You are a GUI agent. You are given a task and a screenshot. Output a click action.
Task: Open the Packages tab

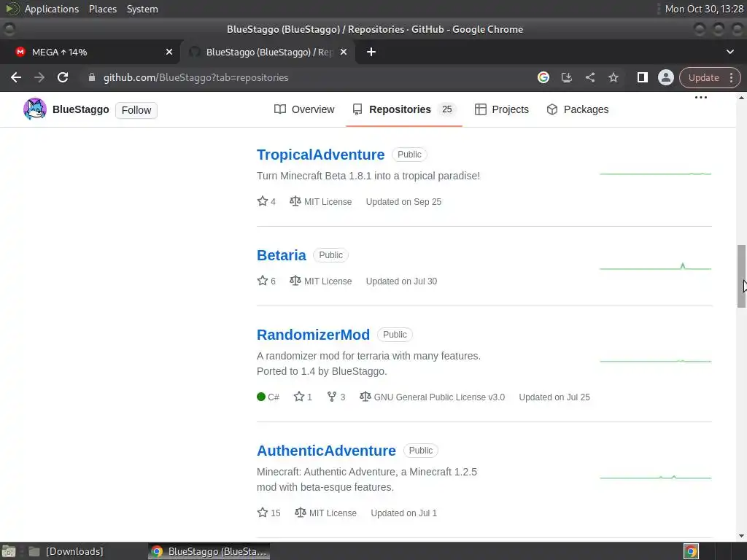tap(578, 109)
